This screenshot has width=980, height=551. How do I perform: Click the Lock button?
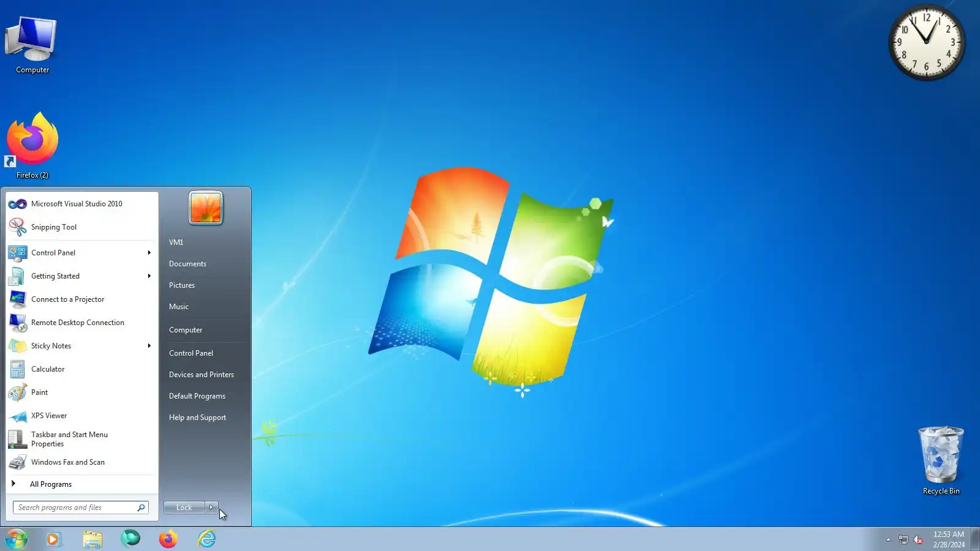(184, 508)
